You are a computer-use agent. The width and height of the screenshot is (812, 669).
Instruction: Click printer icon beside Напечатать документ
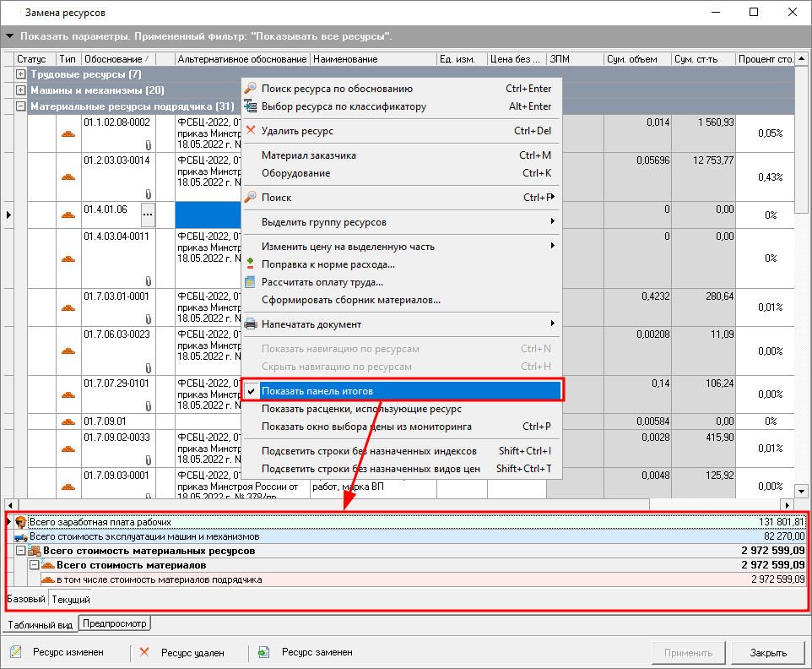pyautogui.click(x=250, y=324)
